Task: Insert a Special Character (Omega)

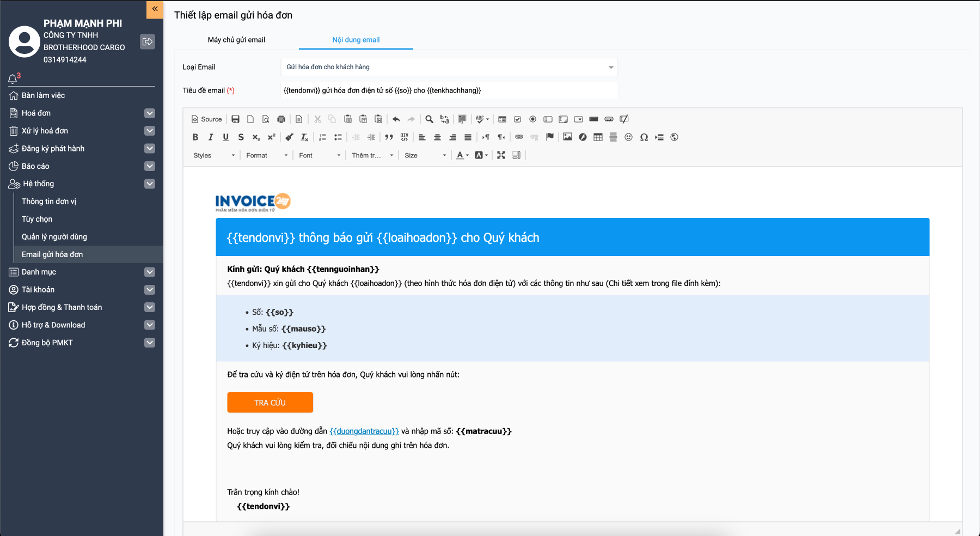Action: point(644,137)
